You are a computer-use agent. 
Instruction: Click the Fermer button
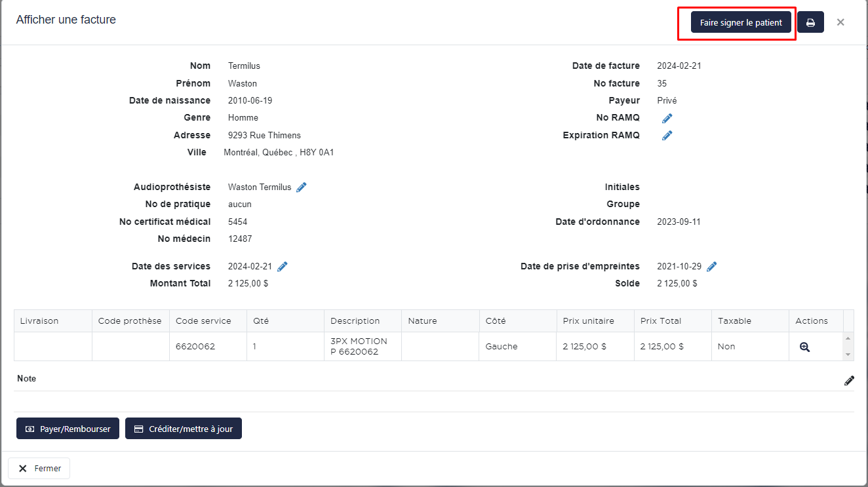tap(39, 469)
